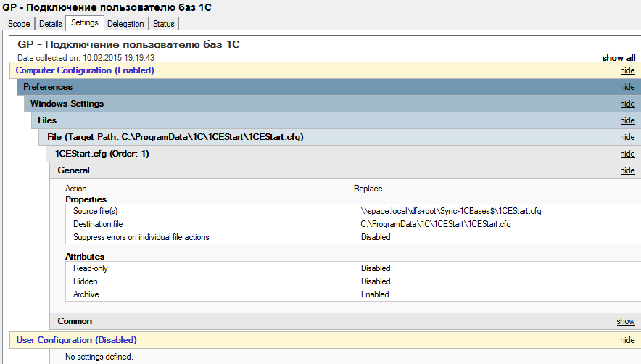Click the Hidden attribute label
Viewport: 641px width, 364px height.
click(x=86, y=281)
